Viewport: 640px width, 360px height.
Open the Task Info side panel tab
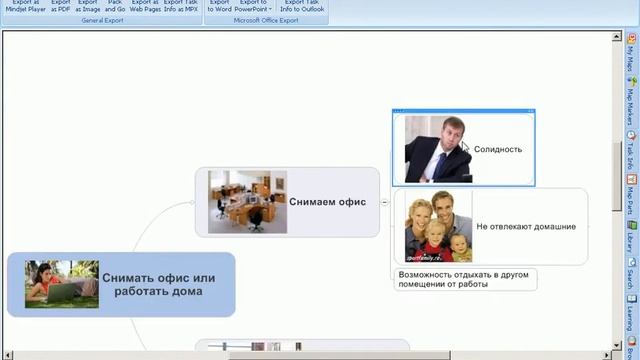[631, 150]
